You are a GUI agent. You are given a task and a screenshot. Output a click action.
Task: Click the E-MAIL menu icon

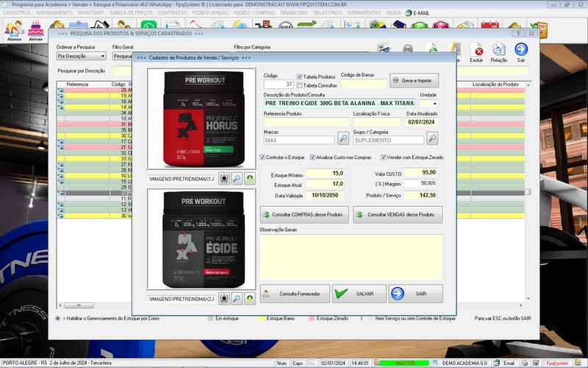[417, 13]
